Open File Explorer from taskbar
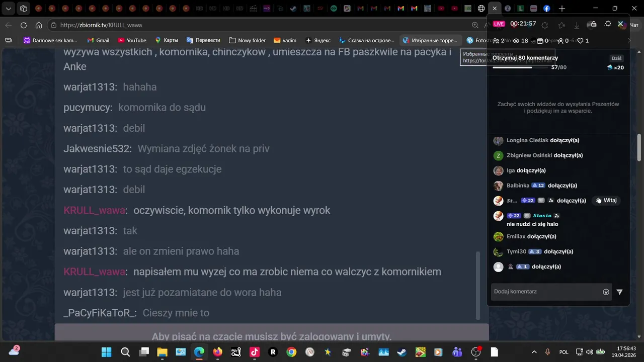 tap(162, 352)
